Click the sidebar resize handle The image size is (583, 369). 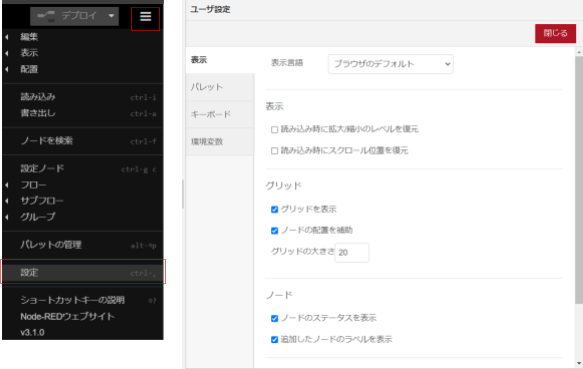(x=183, y=194)
